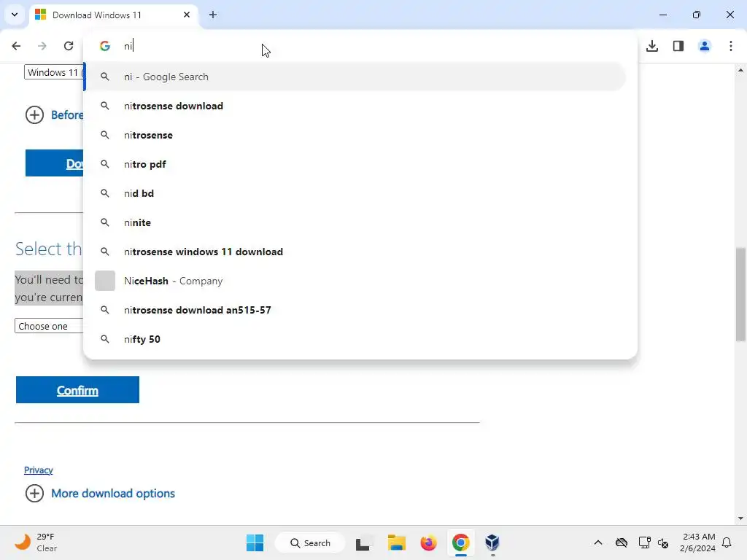The image size is (747, 560).
Task: Click search icon beside 'ninite' suggestion
Action: [105, 222]
